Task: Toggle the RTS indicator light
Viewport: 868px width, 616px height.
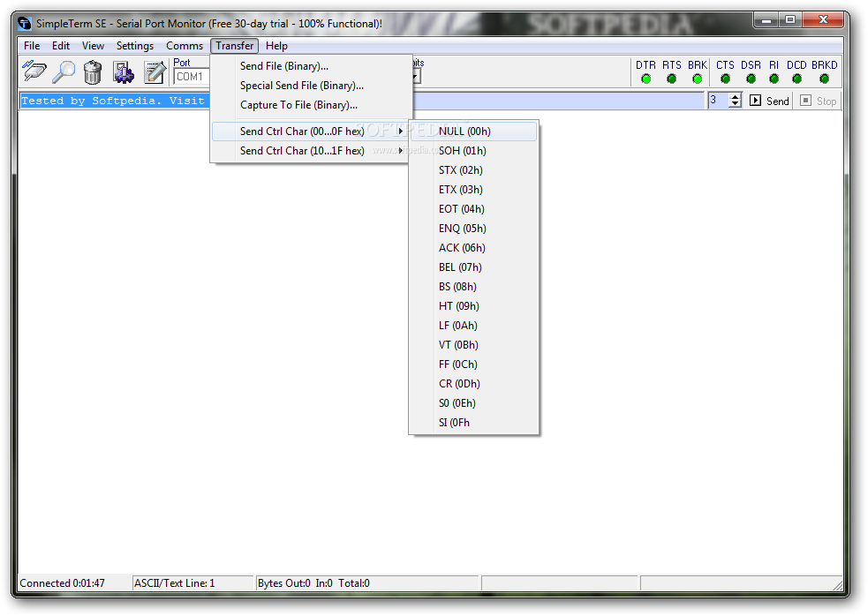Action: click(x=671, y=79)
